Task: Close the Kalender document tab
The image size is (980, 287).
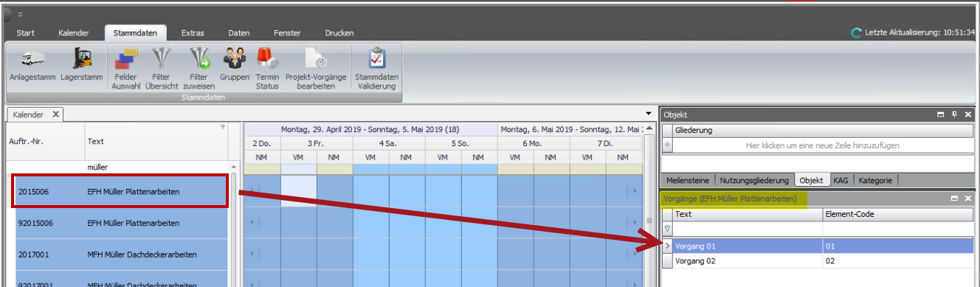Action: click(55, 114)
